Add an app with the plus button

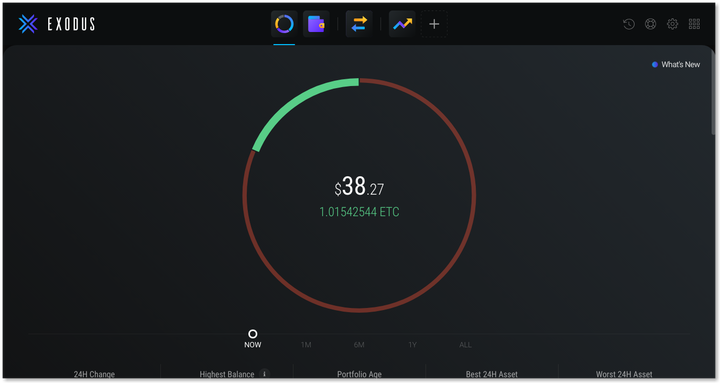pyautogui.click(x=434, y=24)
